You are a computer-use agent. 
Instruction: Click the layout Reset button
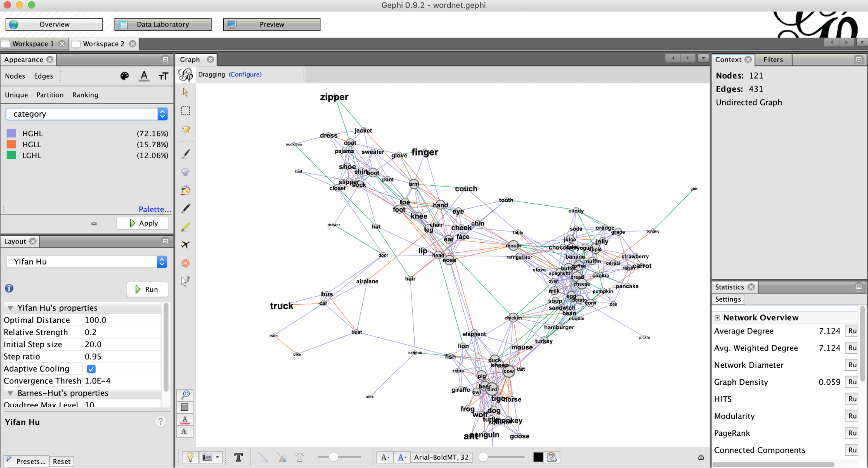pyautogui.click(x=62, y=461)
